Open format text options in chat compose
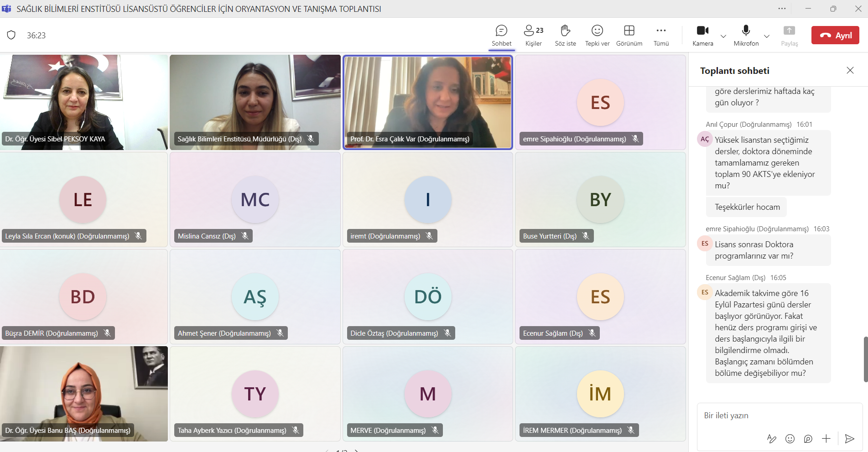 tap(772, 439)
